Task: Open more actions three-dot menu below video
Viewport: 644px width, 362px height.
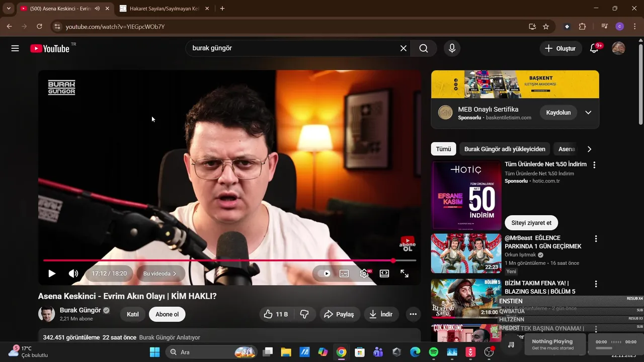Action: 413,314
